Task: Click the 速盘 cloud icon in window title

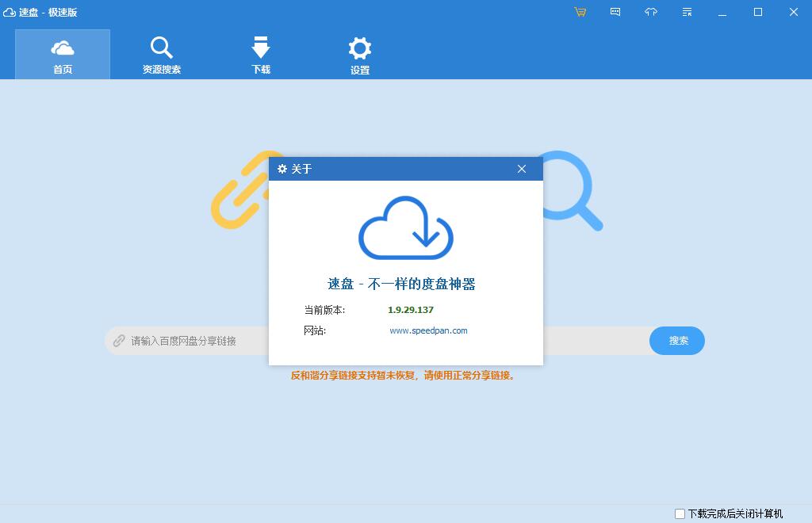Action: [10, 12]
